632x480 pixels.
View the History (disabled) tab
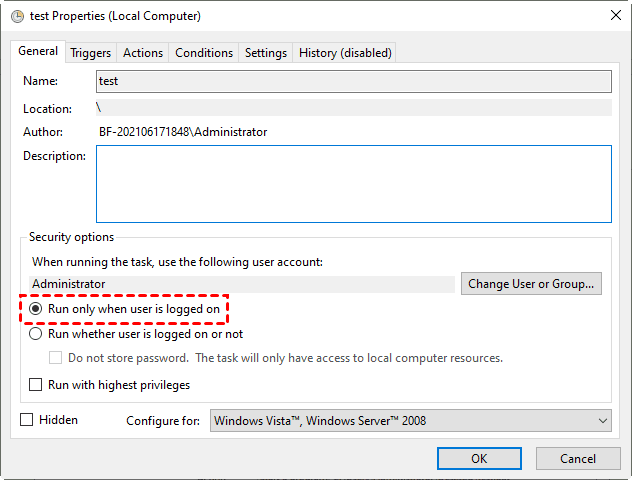(x=345, y=53)
